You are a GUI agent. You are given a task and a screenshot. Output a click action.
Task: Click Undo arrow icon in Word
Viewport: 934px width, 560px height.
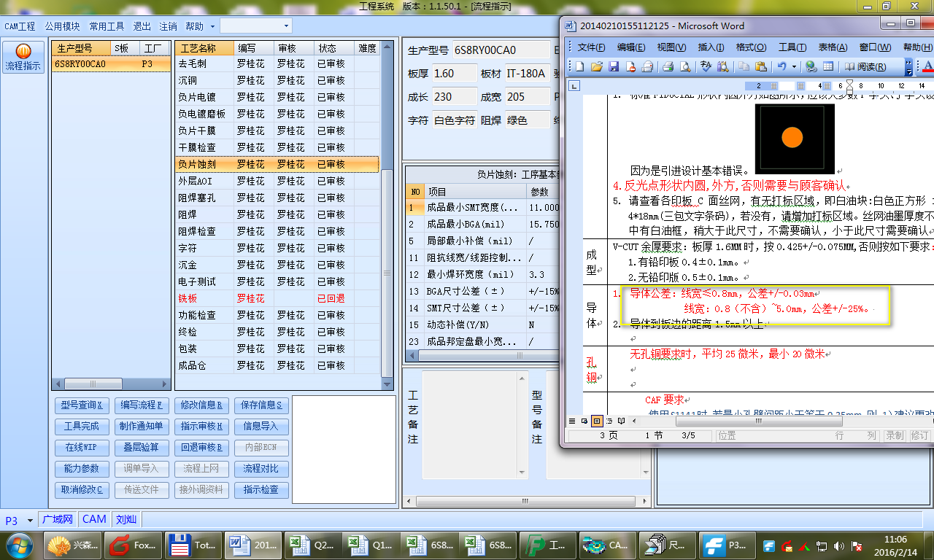point(781,66)
